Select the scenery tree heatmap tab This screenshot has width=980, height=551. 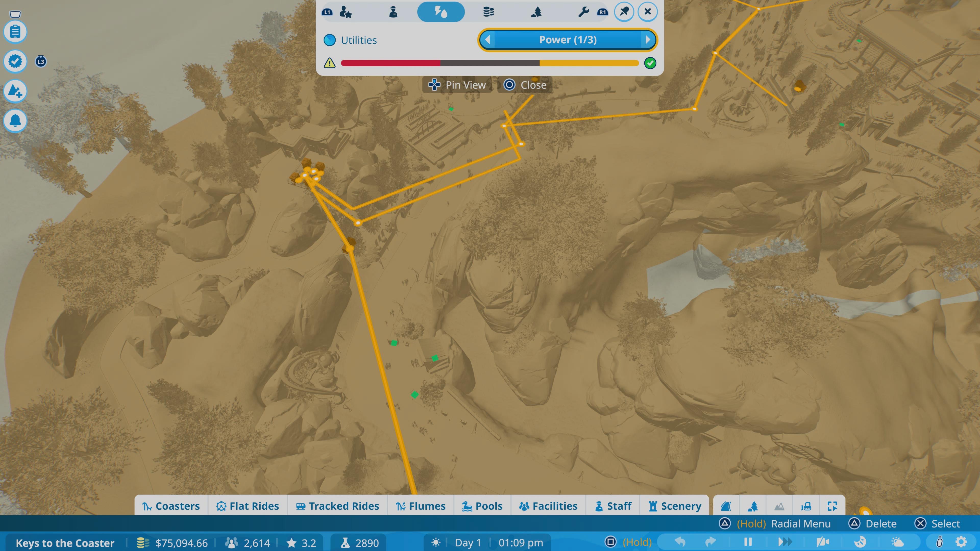point(536,12)
